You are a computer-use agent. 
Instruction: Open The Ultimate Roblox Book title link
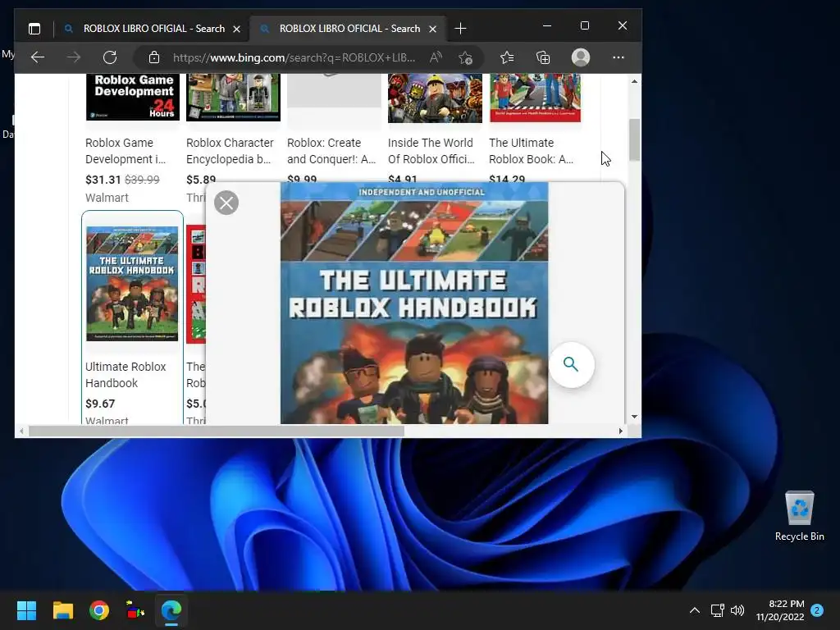(531, 151)
